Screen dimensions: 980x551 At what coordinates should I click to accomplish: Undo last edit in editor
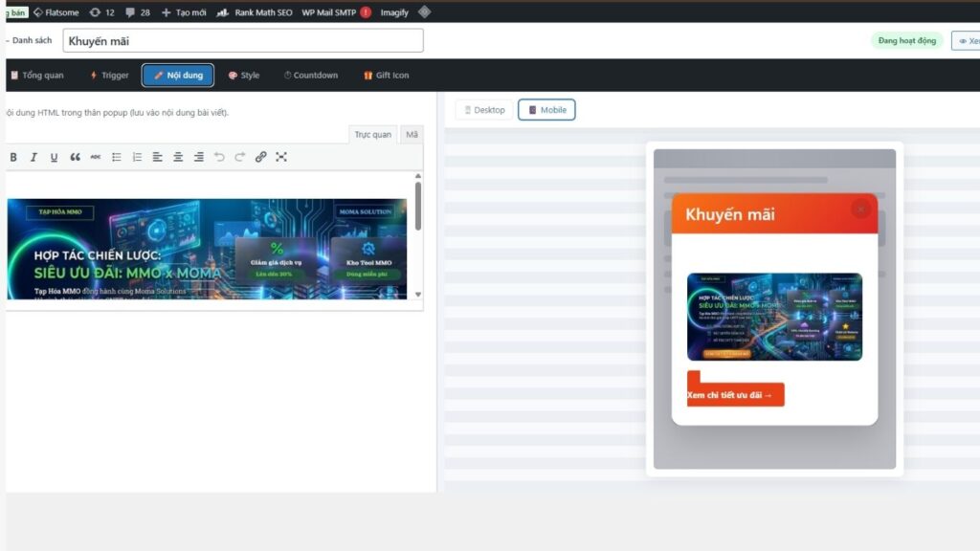click(219, 157)
